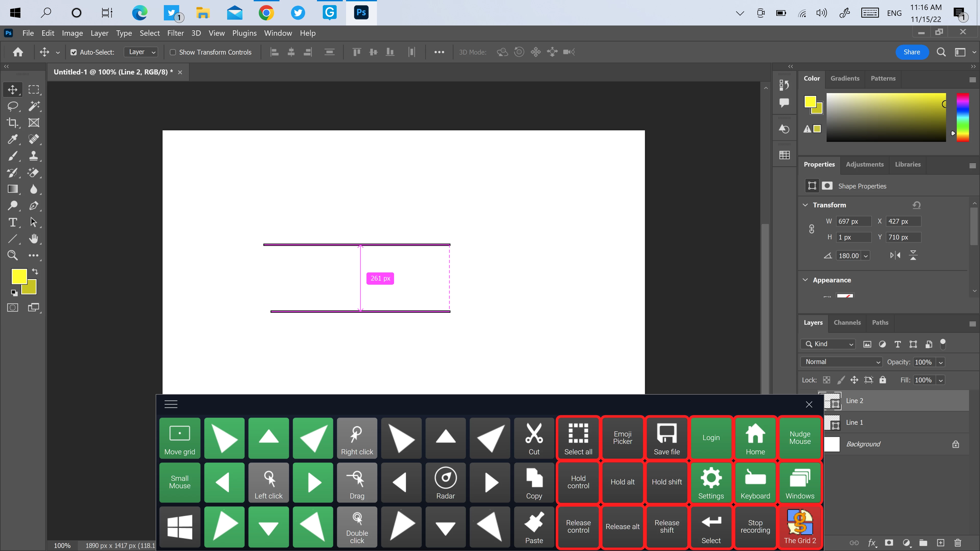
Task: Open the Filter menu
Action: pyautogui.click(x=175, y=33)
